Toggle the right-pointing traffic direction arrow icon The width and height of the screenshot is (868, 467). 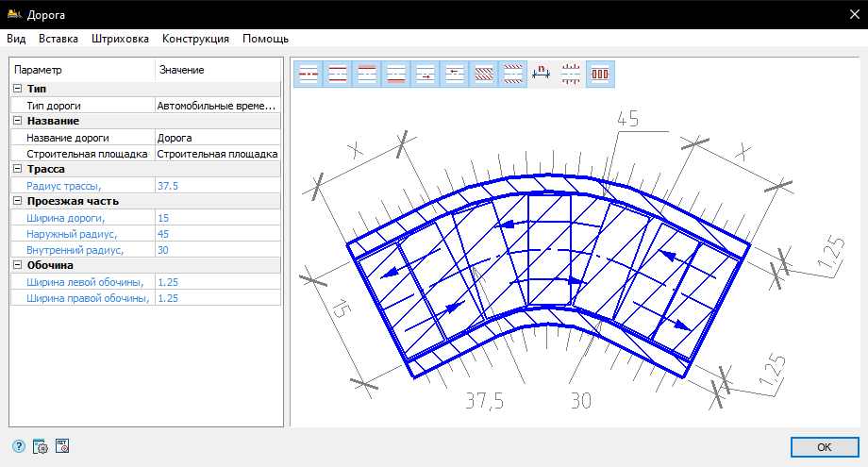tap(426, 75)
